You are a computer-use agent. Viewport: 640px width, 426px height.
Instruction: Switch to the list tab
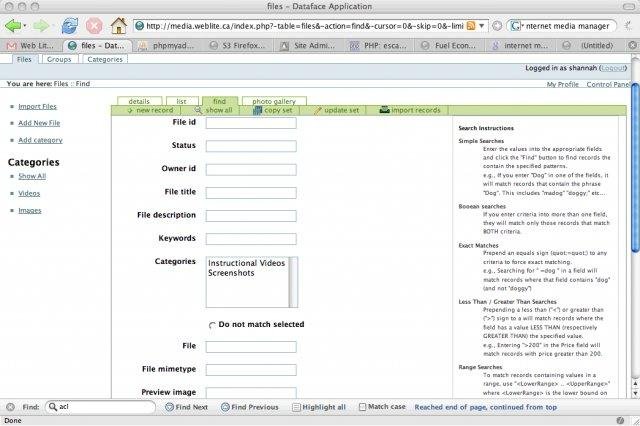tap(182, 101)
